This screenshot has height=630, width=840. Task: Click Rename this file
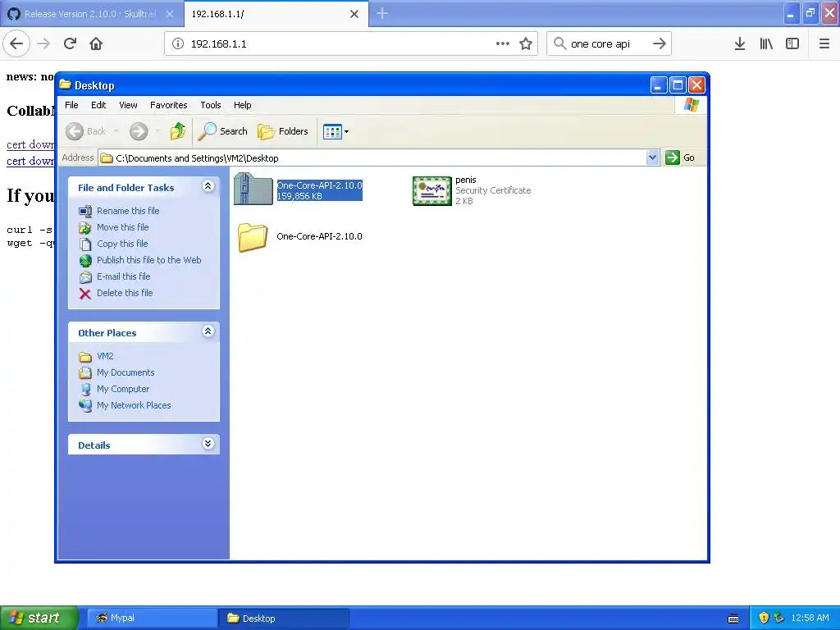[128, 211]
